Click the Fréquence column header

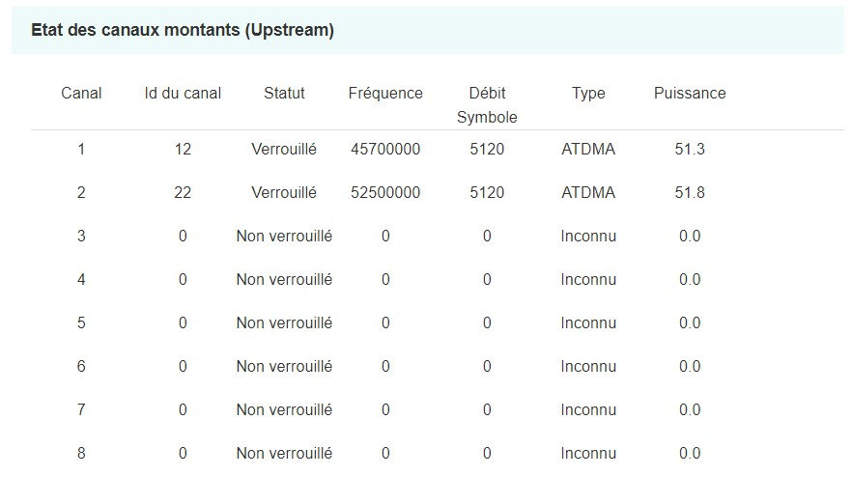click(385, 94)
